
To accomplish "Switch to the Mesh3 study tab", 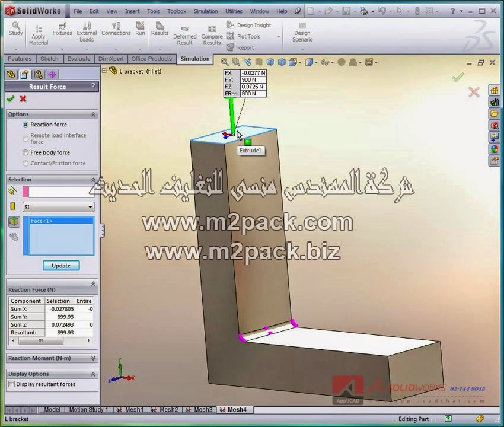I will (x=200, y=410).
